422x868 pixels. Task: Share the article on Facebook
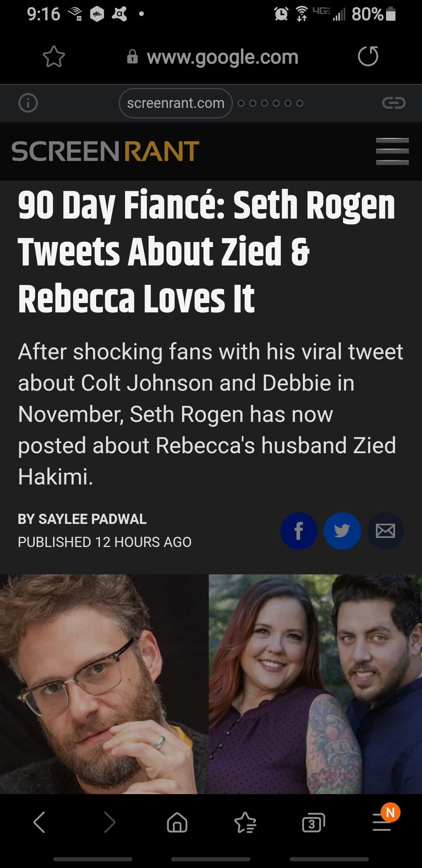click(299, 531)
